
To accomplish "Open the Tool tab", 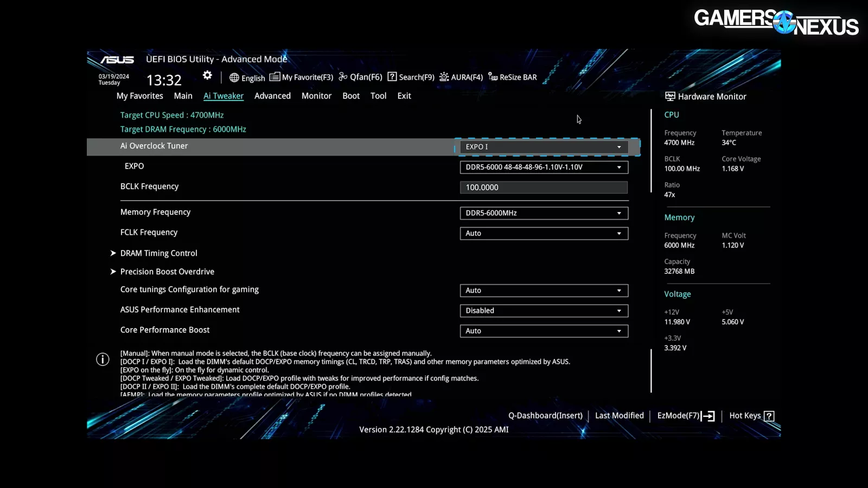I will [379, 96].
